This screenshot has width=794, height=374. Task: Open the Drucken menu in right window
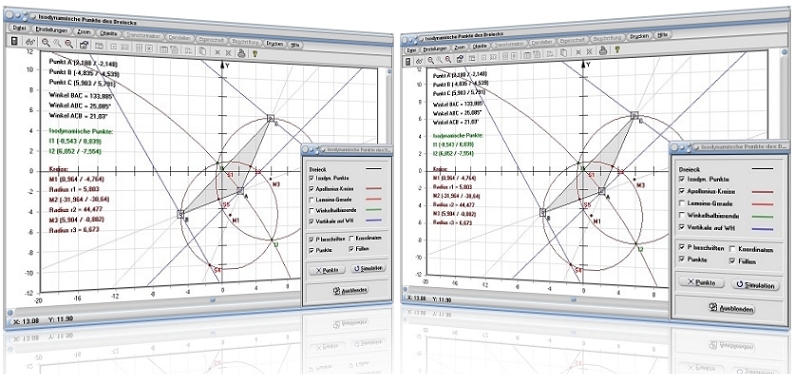(x=640, y=36)
